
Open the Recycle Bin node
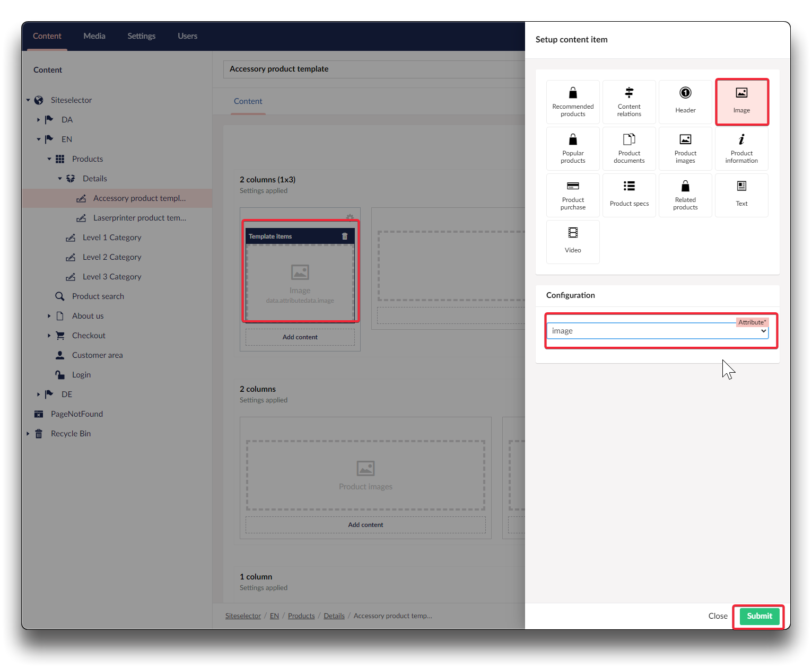click(71, 434)
